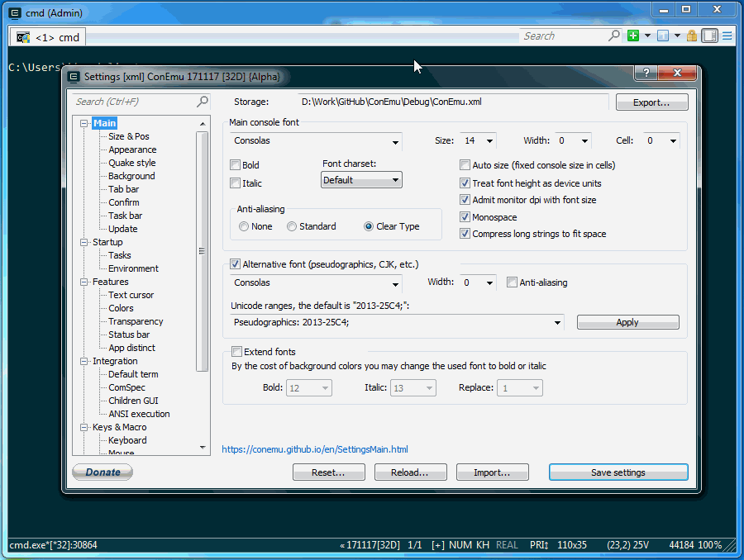
Task: Enable alternative font Anti-aliasing checkbox
Action: pyautogui.click(x=512, y=282)
